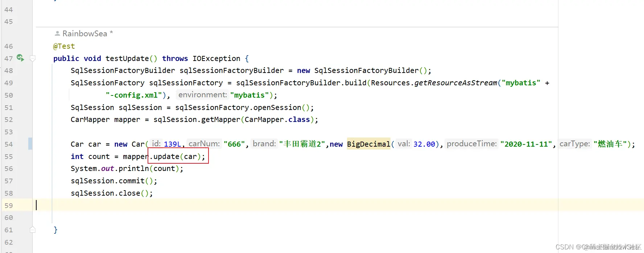Click line number 59 in gutter

(x=9, y=205)
